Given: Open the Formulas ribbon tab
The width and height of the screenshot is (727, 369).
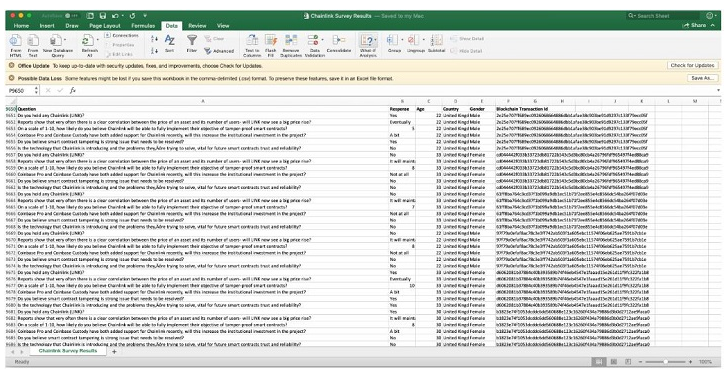Looking at the screenshot, I should tap(143, 26).
